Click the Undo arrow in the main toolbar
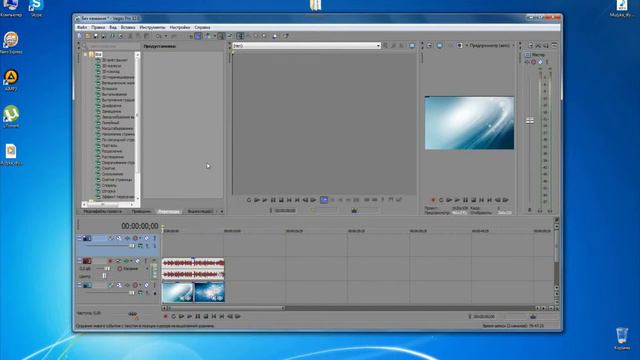 158,36
